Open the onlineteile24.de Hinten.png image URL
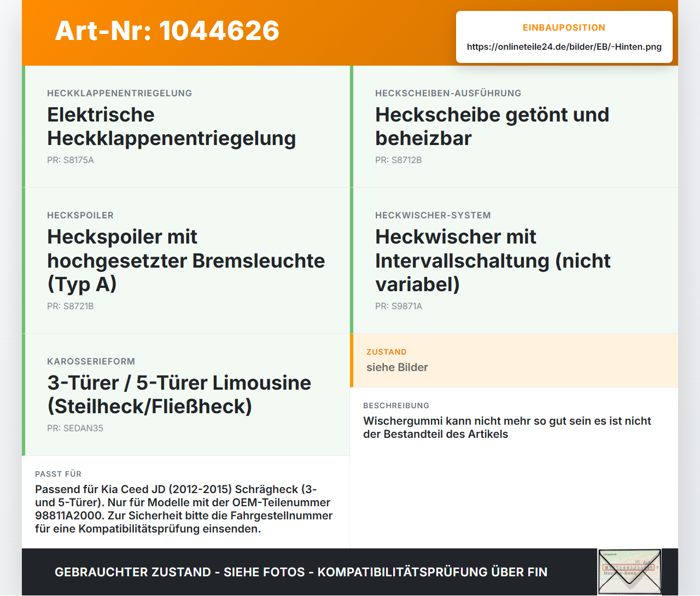This screenshot has width=700, height=596. point(564,47)
